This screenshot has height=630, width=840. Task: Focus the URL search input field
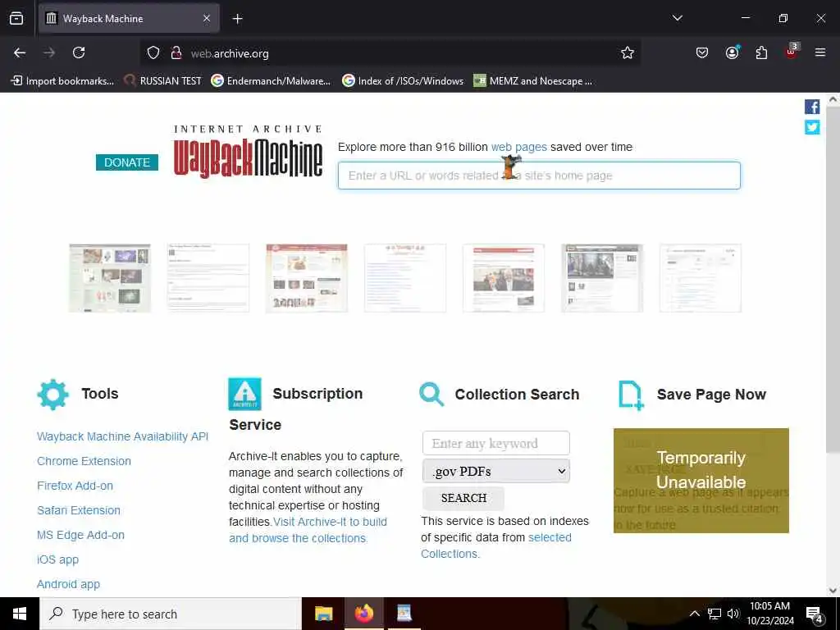click(x=539, y=176)
